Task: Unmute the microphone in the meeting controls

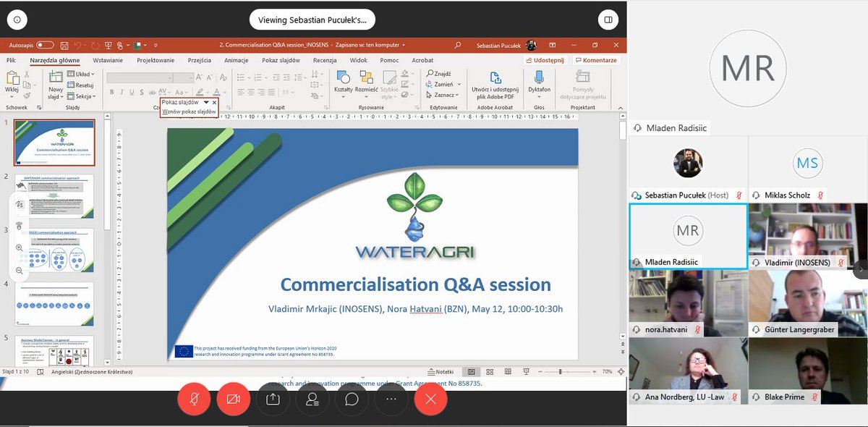Action: pyautogui.click(x=194, y=399)
